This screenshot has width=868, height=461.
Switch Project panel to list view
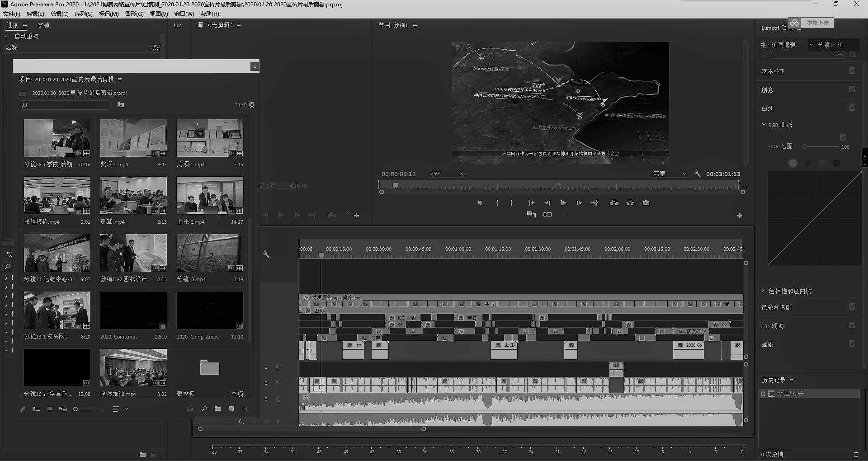click(x=36, y=409)
